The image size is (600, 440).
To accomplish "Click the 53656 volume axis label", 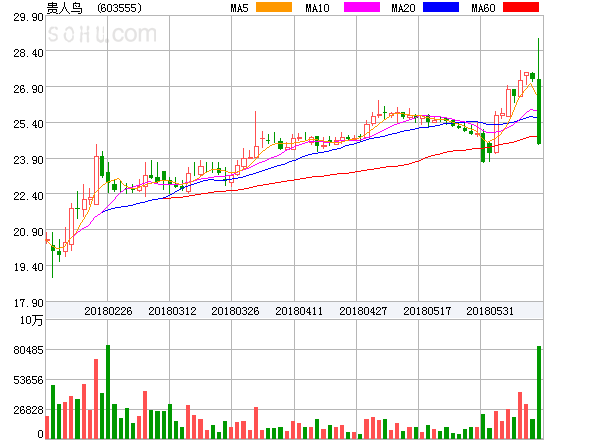I will tap(28, 380).
